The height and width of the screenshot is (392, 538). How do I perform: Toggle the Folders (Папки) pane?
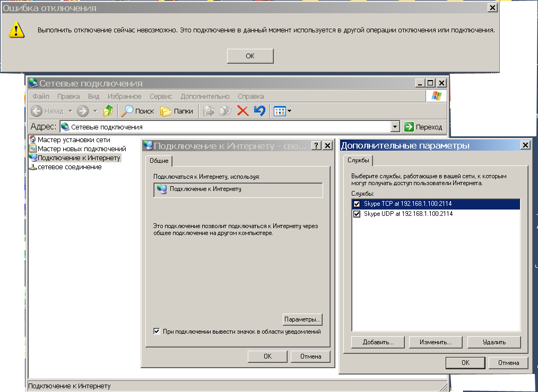pos(177,111)
